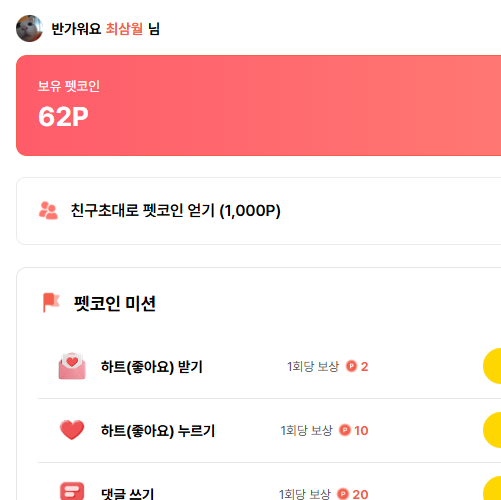Click the coin icon beside reward 20
Image resolution: width=501 pixels, height=500 pixels.
tap(343, 494)
